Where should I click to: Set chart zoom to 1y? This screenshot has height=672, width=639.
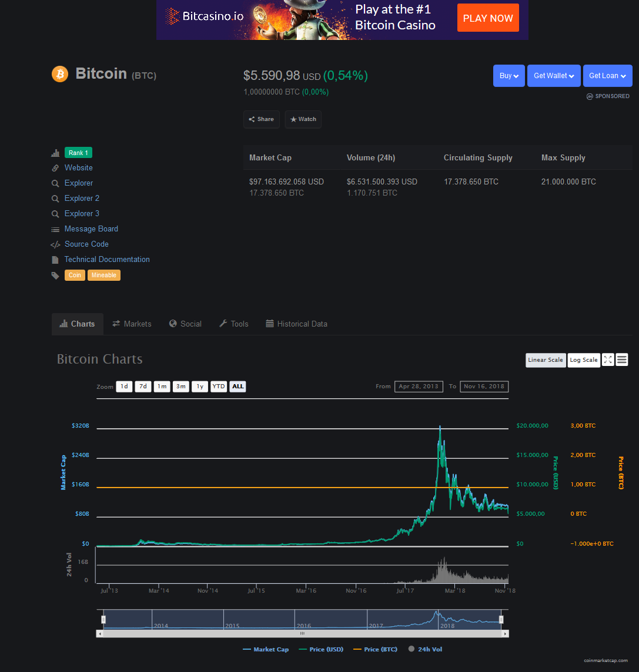coord(200,387)
